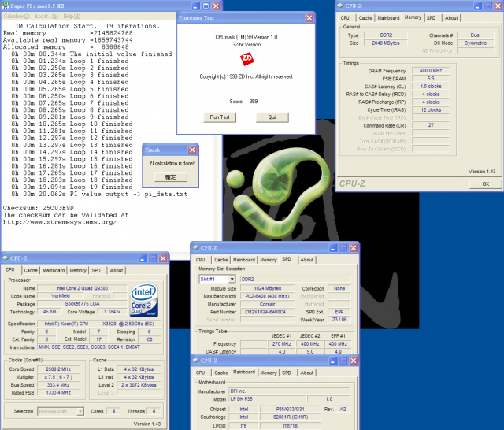The height and width of the screenshot is (430, 504).
Task: Switch to Mainboard tab in Memory window
Action: pyautogui.click(x=388, y=18)
